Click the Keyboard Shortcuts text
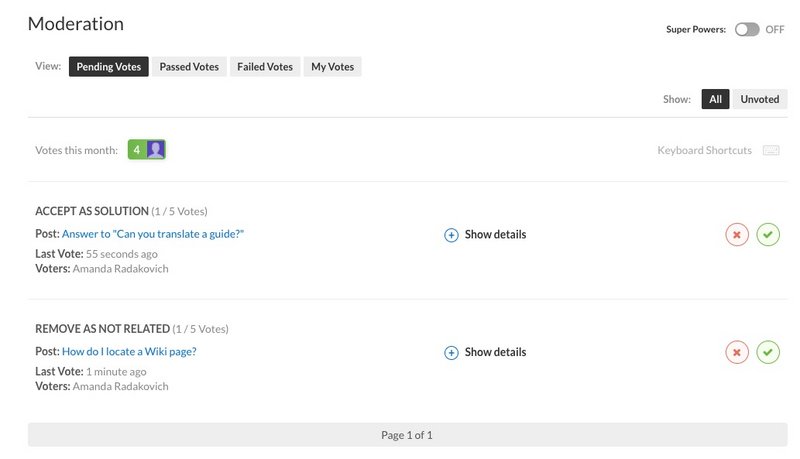The width and height of the screenshot is (800, 459). tap(704, 151)
